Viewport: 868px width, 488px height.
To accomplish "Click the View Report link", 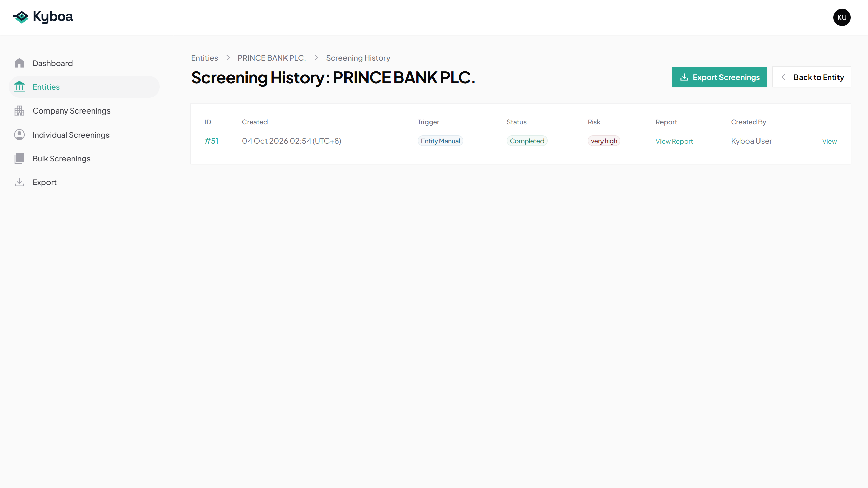I will [674, 141].
